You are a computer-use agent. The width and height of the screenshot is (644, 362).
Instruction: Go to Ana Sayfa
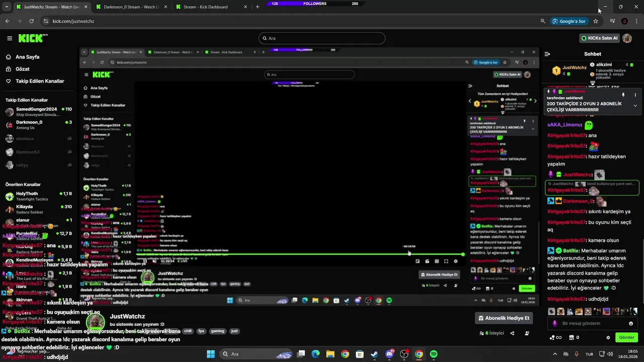[27, 57]
